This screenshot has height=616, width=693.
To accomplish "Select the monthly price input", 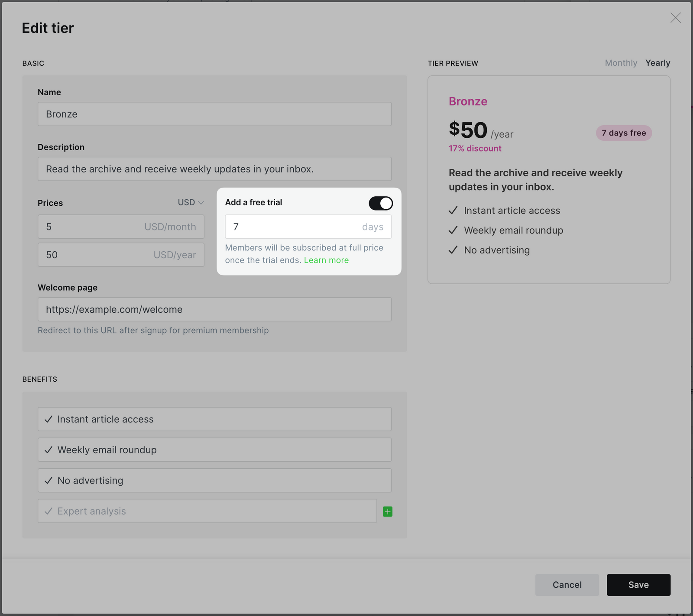I will (x=121, y=227).
